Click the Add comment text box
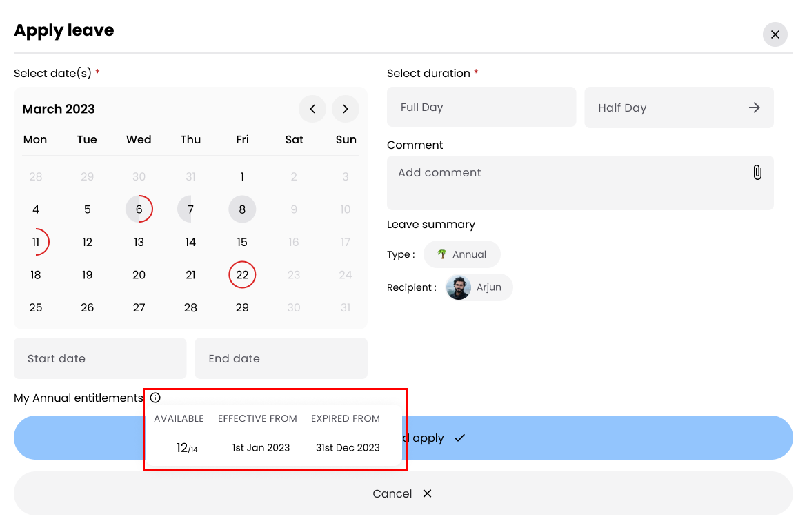 566,183
